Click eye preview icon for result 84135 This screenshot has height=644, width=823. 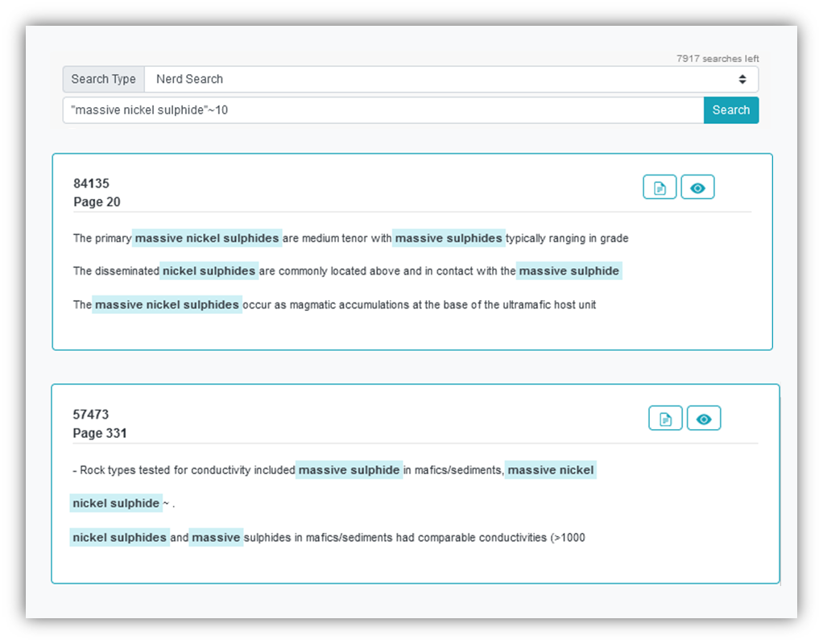click(x=697, y=188)
